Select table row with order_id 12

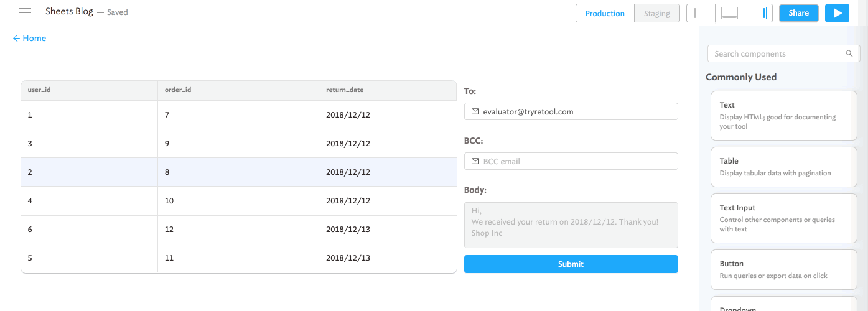(238, 230)
